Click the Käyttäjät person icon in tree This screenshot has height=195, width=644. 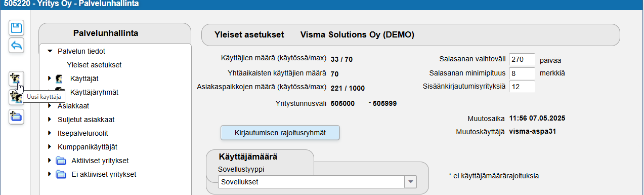pyautogui.click(x=59, y=79)
